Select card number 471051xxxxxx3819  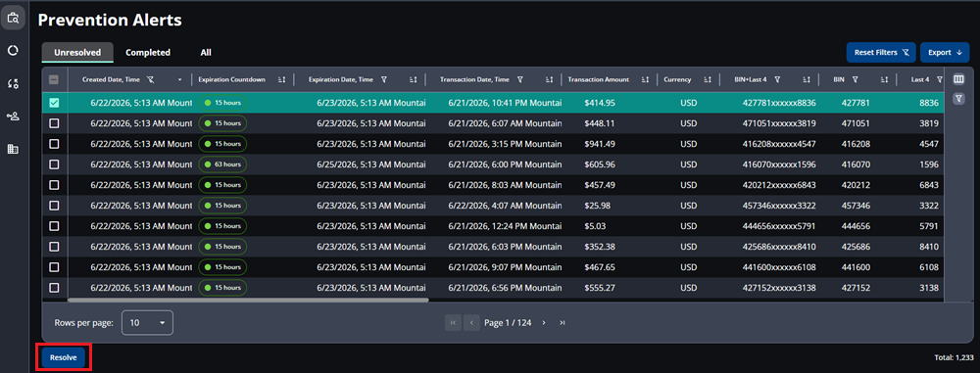[779, 123]
